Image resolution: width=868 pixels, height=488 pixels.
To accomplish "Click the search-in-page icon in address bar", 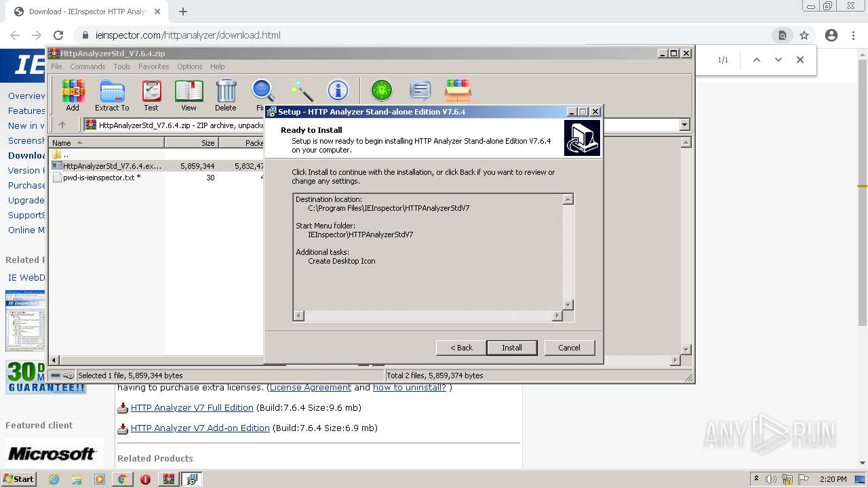I will point(783,35).
